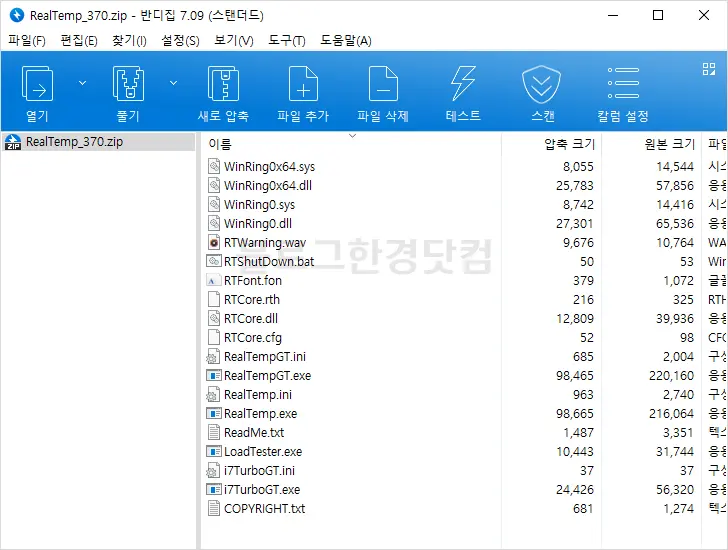Click the New Archive (새로 압축) icon
728x550 pixels.
223,84
